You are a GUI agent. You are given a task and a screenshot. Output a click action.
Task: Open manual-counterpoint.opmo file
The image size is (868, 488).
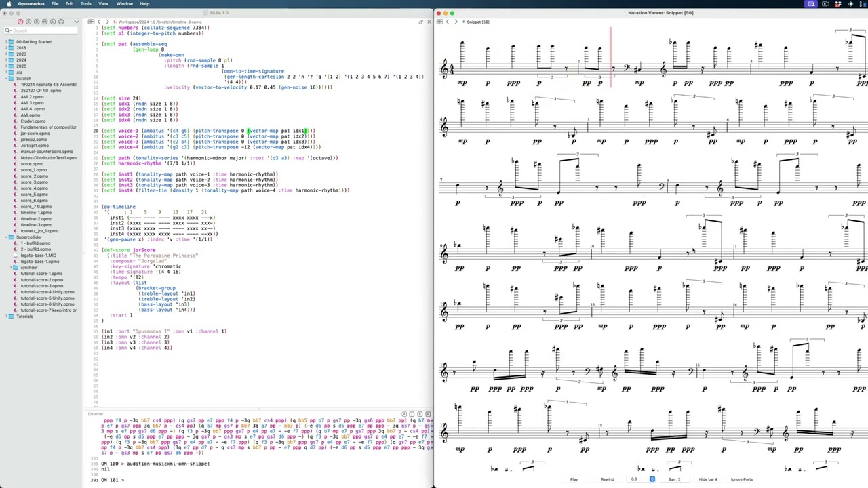[47, 152]
